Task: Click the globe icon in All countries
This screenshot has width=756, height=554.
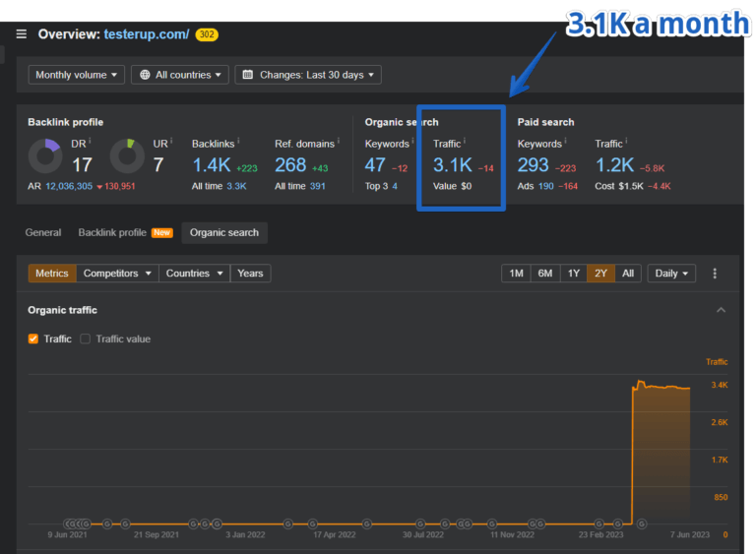Action: click(146, 75)
